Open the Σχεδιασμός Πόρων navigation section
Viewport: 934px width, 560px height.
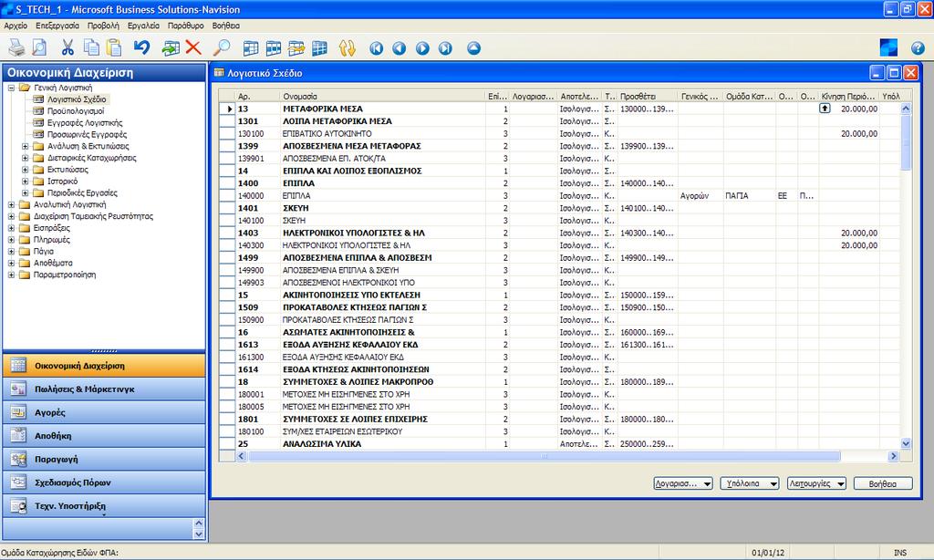tap(104, 482)
